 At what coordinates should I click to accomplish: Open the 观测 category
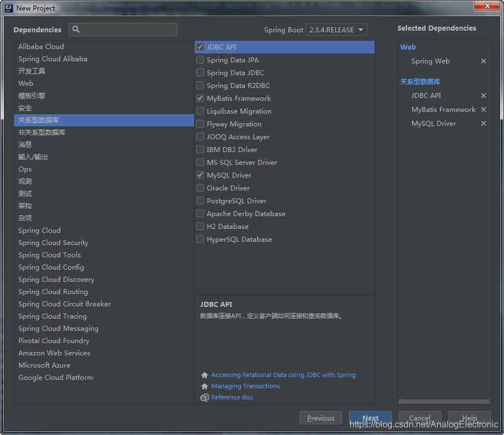pos(104,182)
